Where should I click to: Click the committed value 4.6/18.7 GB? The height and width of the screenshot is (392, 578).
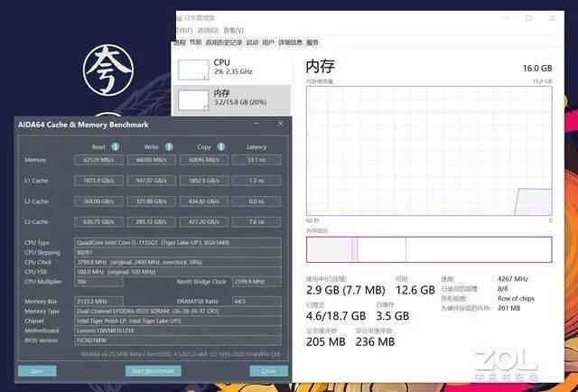click(336, 316)
